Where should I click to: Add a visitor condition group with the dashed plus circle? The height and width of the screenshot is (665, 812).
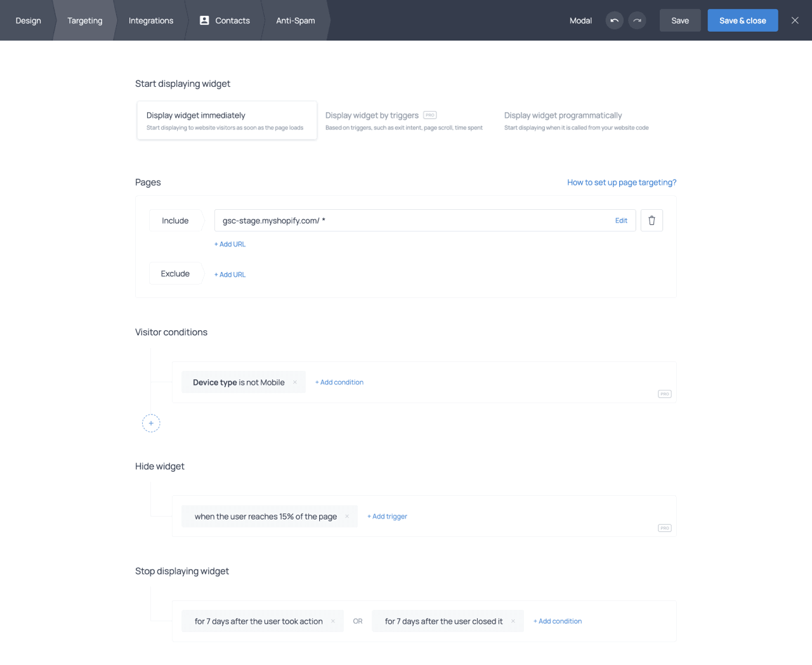pos(151,423)
